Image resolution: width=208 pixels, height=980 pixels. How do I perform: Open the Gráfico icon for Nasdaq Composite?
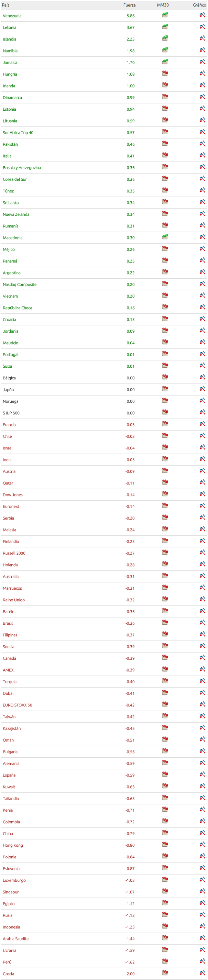pos(202,284)
